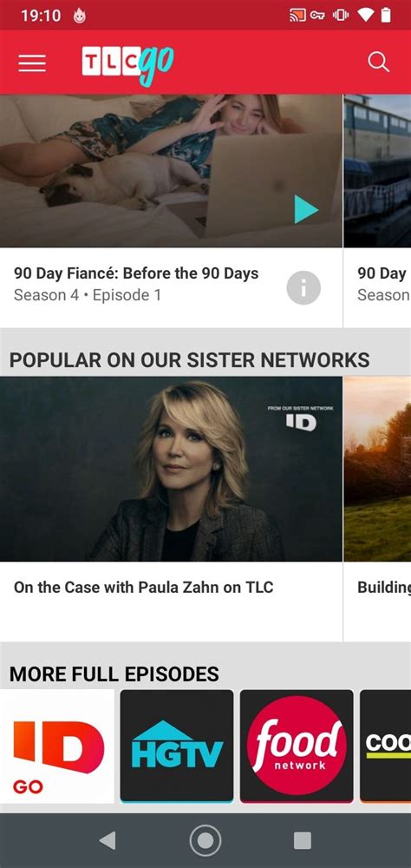Select 'On the Case with Paula Zahn on TLC' title
The width and height of the screenshot is (411, 868).
pyautogui.click(x=144, y=588)
